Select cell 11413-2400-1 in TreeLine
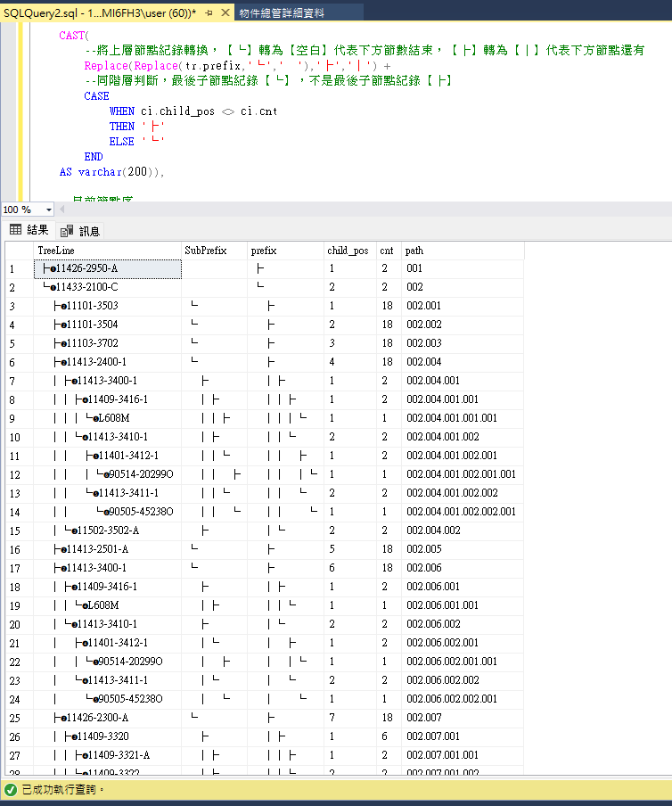The width and height of the screenshot is (672, 806). tap(107, 362)
